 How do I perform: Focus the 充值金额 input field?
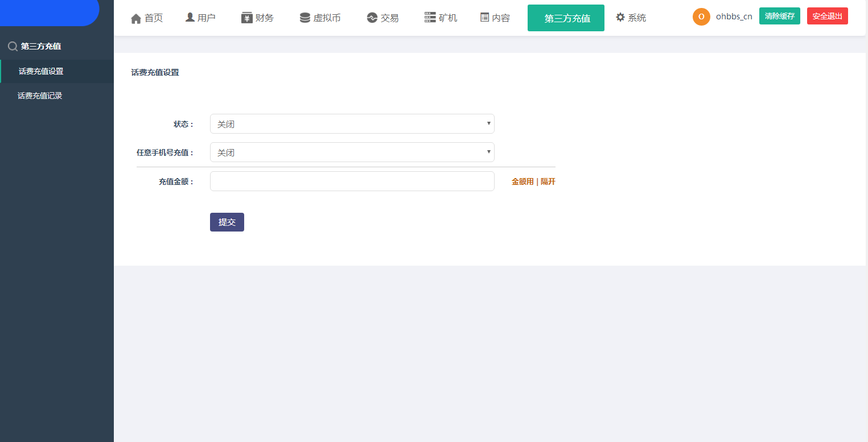click(352, 181)
